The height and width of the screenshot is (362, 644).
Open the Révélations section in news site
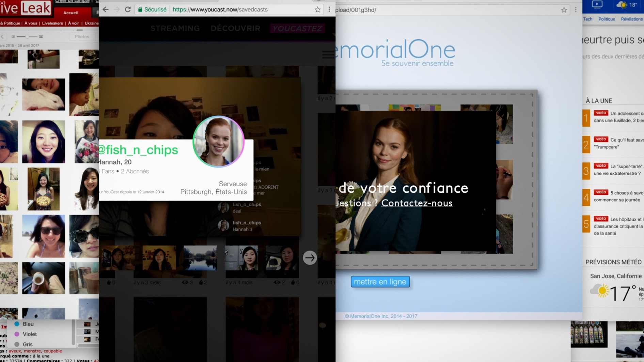[632, 19]
